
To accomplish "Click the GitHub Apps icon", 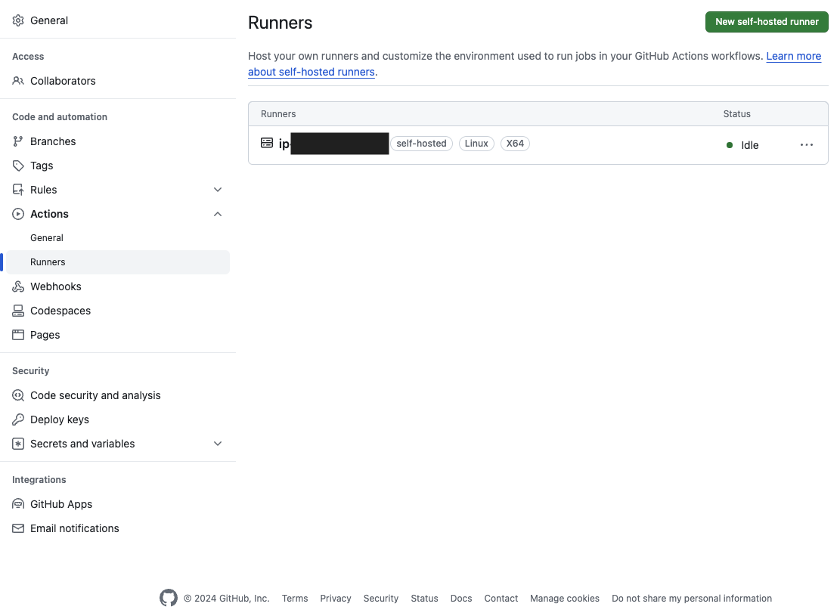I will point(18,504).
